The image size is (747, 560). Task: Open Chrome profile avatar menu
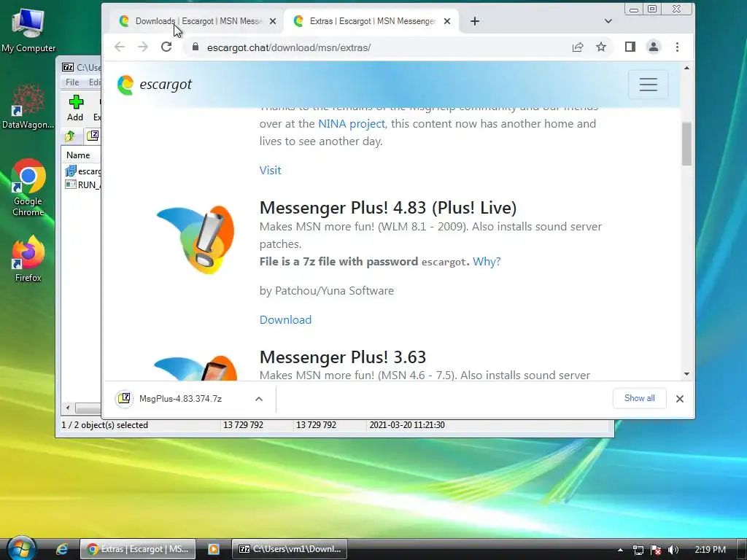653,47
